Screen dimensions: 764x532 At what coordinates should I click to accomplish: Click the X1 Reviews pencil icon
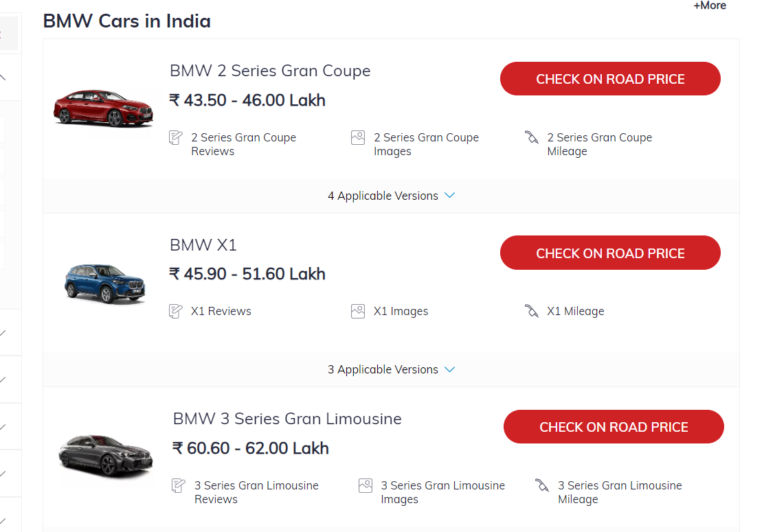176,311
